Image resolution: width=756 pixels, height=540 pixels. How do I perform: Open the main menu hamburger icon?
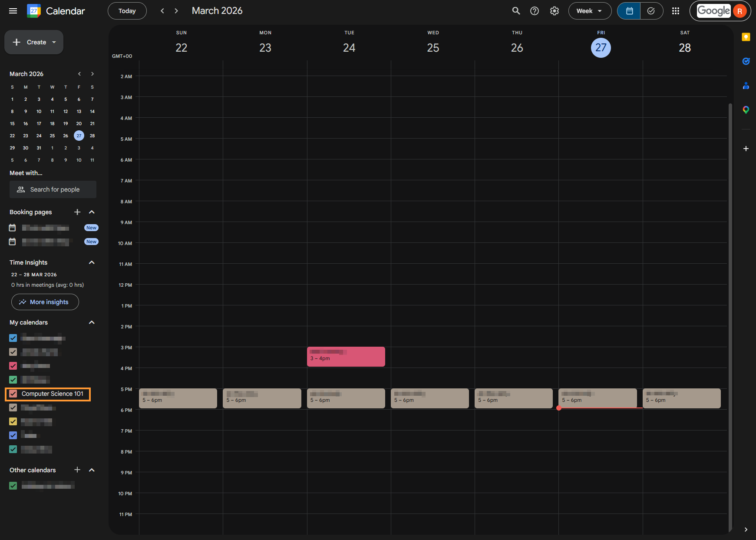pyautogui.click(x=13, y=11)
